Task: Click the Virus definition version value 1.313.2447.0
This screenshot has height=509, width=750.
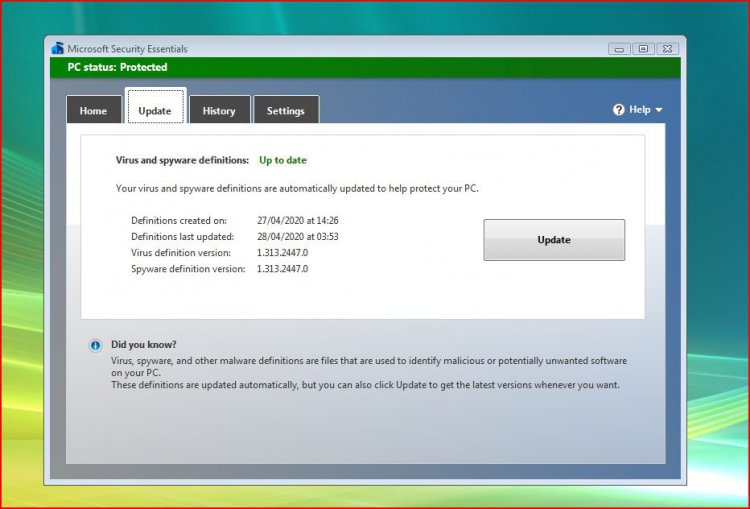Action: click(282, 253)
